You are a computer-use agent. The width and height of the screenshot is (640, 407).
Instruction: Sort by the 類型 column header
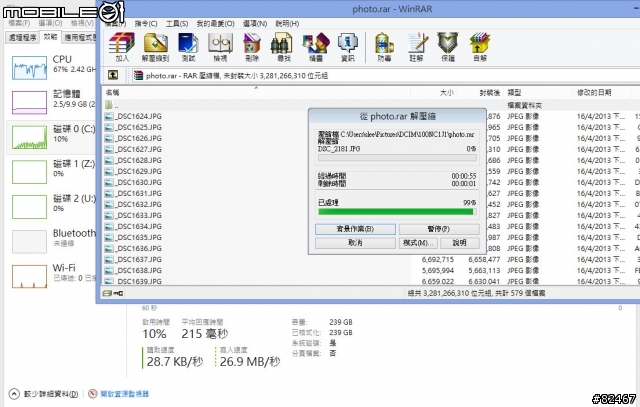click(x=538, y=93)
